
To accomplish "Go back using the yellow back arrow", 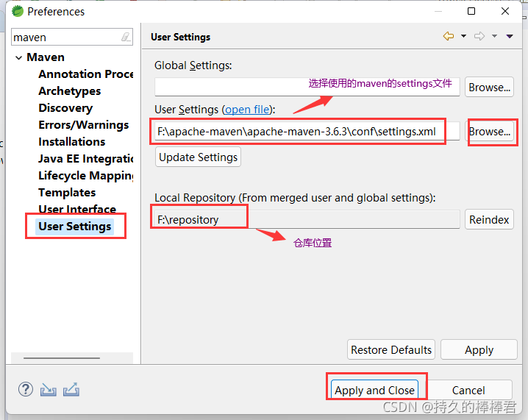I will click(449, 36).
